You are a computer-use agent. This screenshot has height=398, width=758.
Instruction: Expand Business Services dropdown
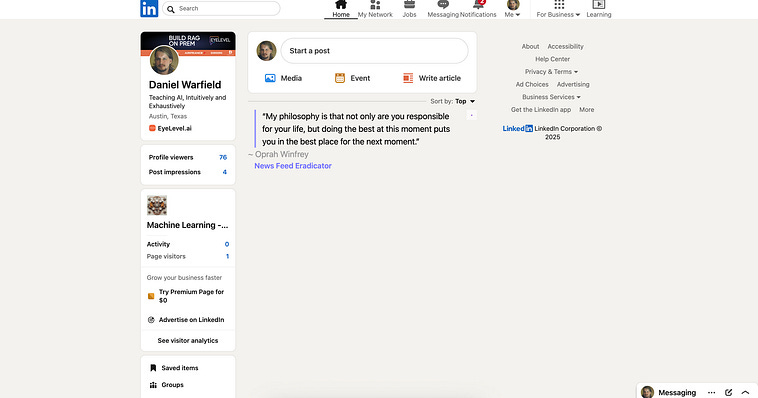tap(551, 97)
